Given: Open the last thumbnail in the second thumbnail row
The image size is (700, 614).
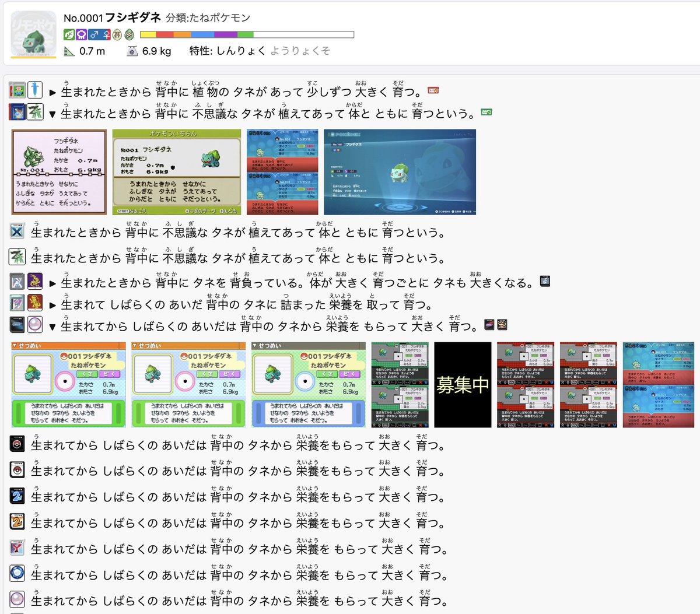Looking at the screenshot, I should [659, 385].
